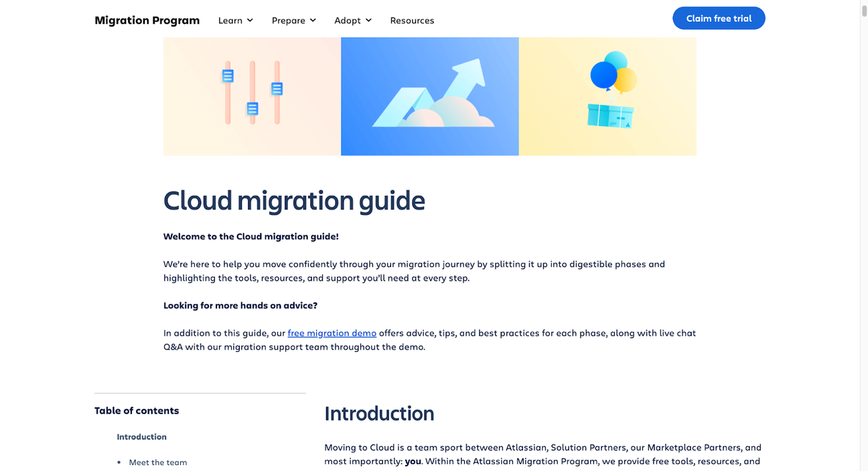The width and height of the screenshot is (868, 471).
Task: Click the balloons and gift box illustration
Action: [x=607, y=96]
